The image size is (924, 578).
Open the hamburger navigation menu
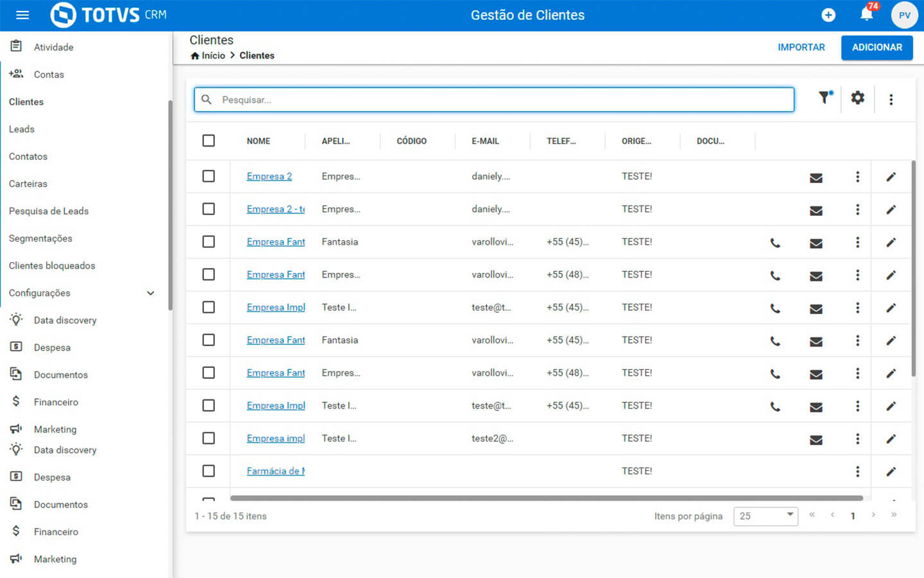(x=22, y=15)
